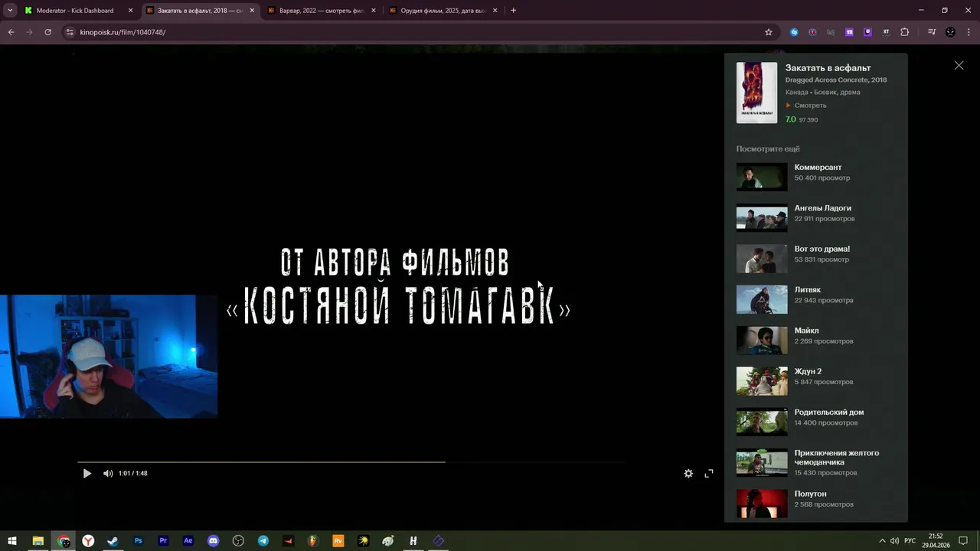This screenshot has width=980, height=551.
Task: Open the Chrome three-dot menu
Action: (968, 32)
